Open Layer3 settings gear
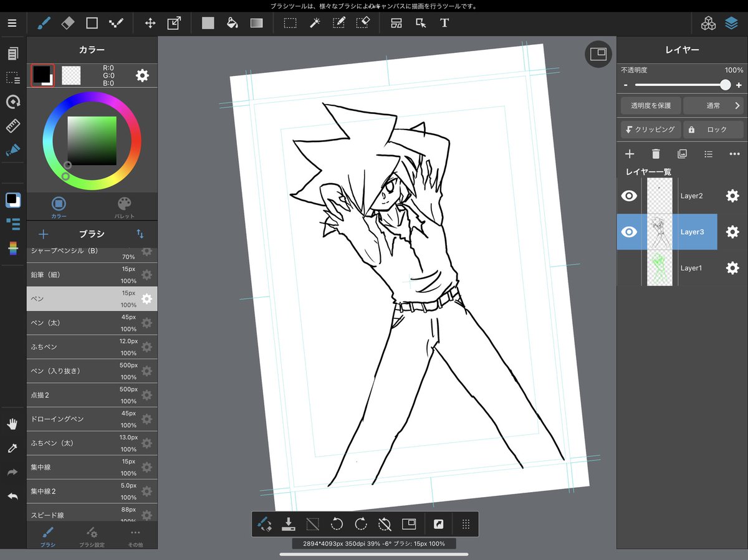Viewport: 748px width, 560px height. point(732,232)
